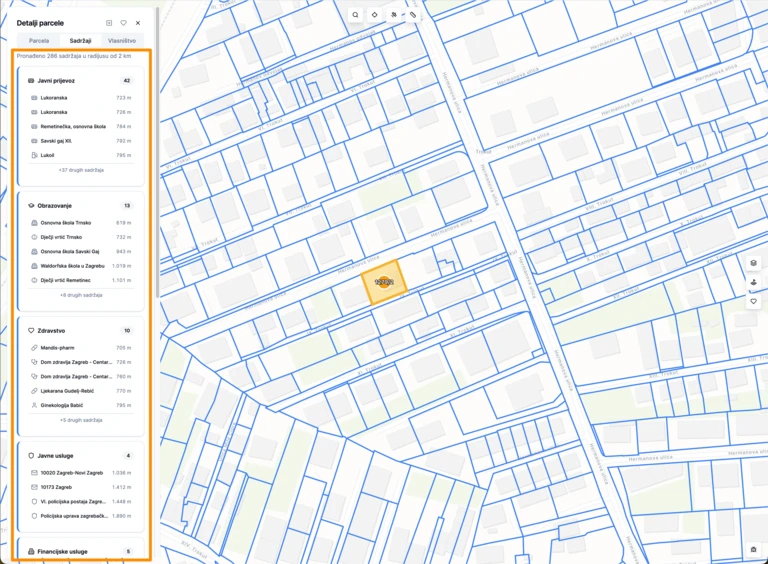
Task: Favorite parcel via header heart icon
Action: click(x=123, y=22)
